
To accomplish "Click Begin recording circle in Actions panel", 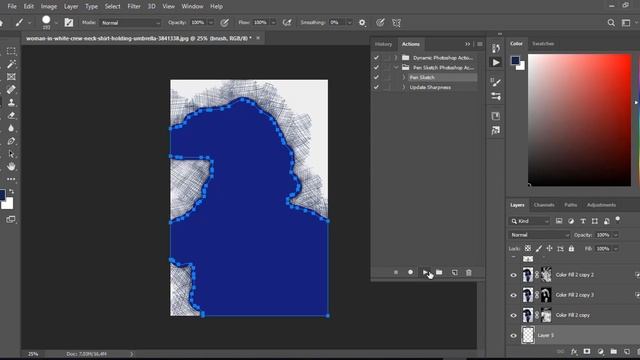I will (x=410, y=272).
